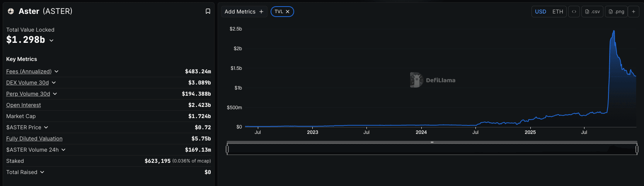Open the embed chart code icon
This screenshot has width=644, height=186.
[x=574, y=12]
